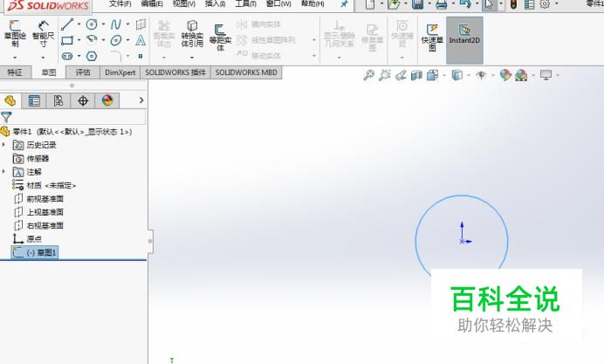Open the View Orientation icon

pyautogui.click(x=433, y=75)
